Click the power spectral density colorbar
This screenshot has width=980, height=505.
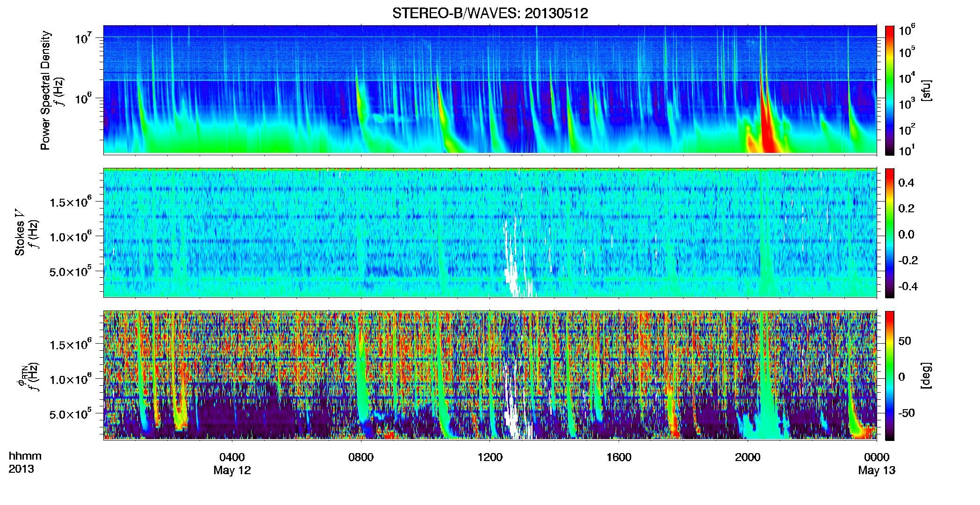click(x=890, y=90)
